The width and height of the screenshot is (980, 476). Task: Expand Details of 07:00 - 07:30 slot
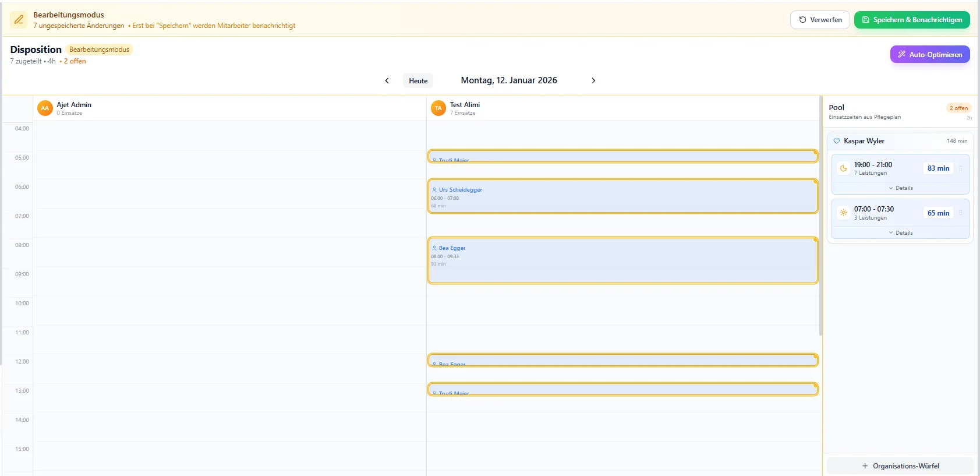(900, 232)
